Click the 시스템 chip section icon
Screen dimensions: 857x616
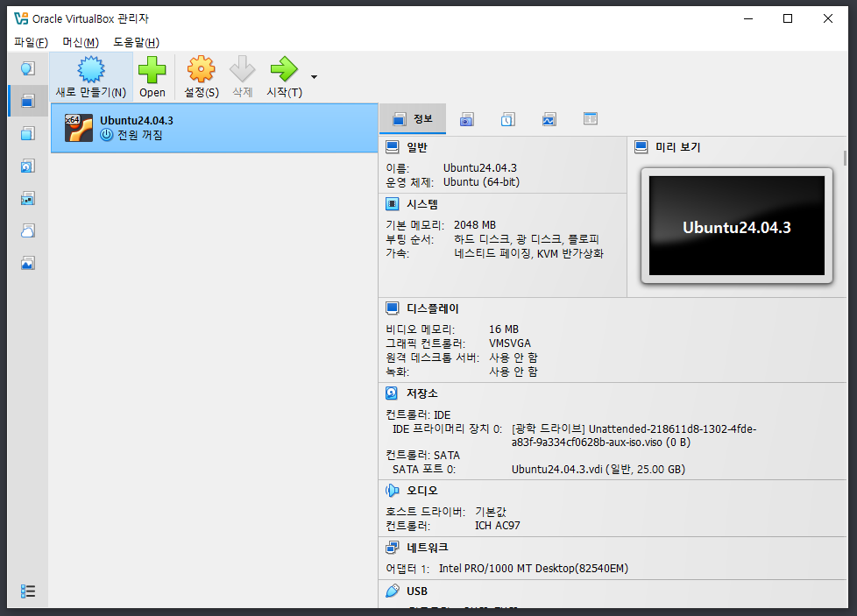point(393,204)
